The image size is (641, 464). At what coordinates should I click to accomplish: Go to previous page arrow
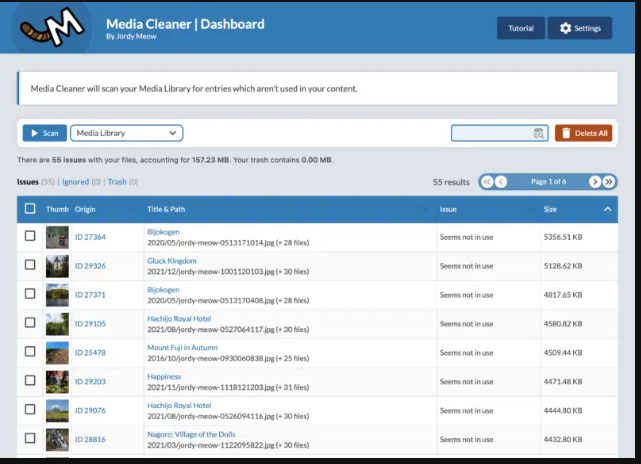click(501, 182)
